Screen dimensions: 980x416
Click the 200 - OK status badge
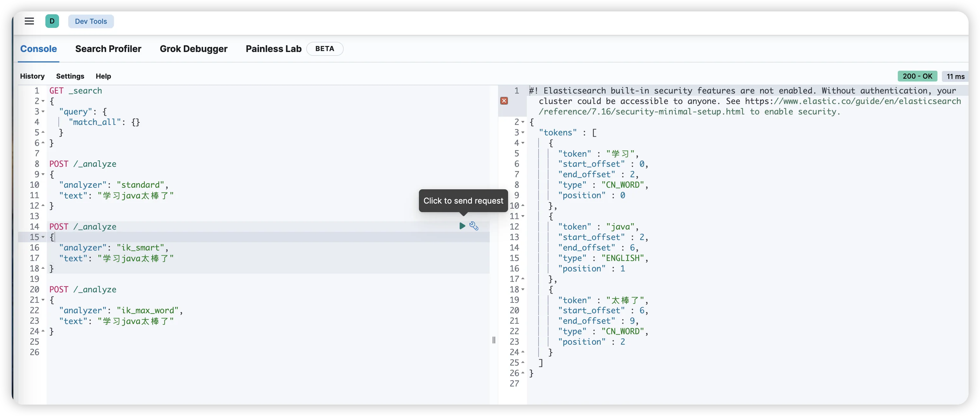[917, 76]
